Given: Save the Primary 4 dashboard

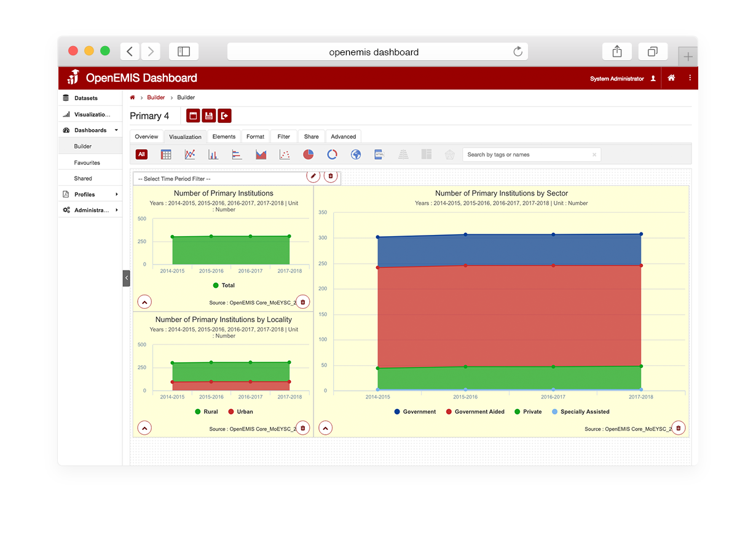Looking at the screenshot, I should click(209, 116).
